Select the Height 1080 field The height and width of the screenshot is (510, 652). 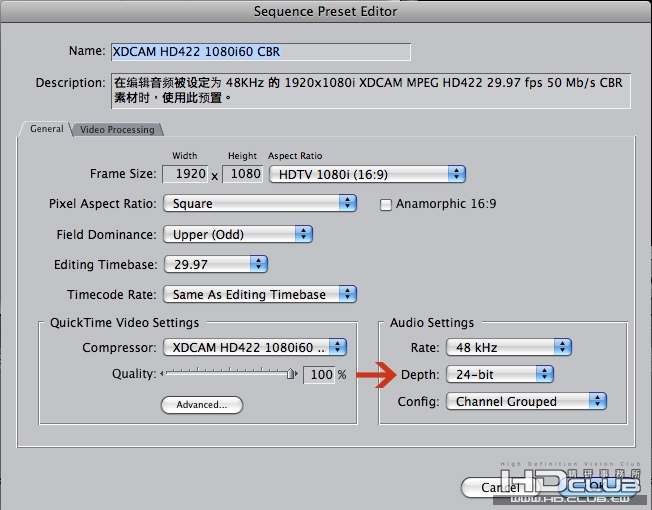click(242, 174)
